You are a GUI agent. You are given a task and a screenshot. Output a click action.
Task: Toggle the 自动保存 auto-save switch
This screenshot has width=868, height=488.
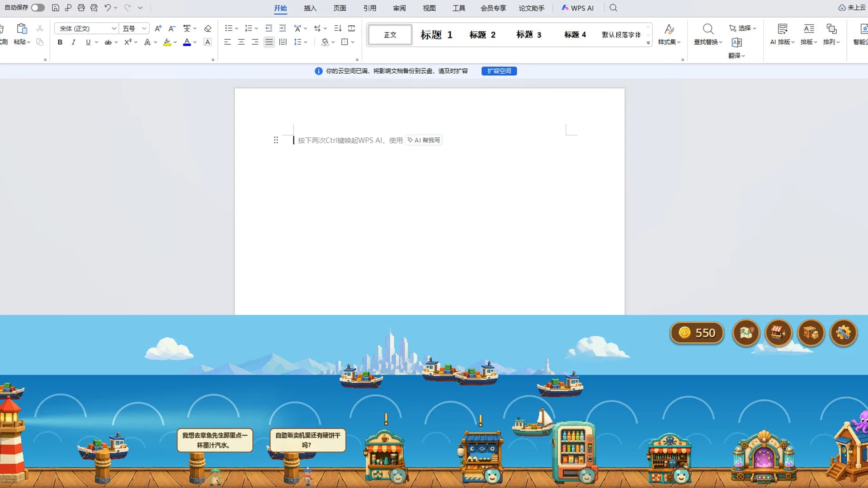[x=38, y=8]
